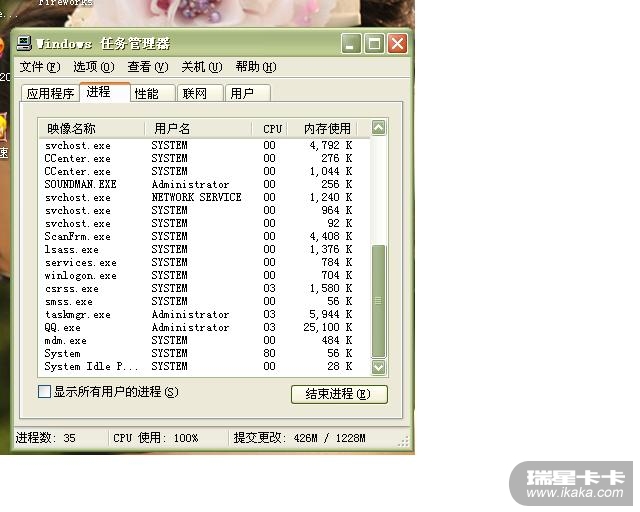Click the scroll up arrow of process list
Viewport: 640px width, 512px height.
[x=378, y=128]
